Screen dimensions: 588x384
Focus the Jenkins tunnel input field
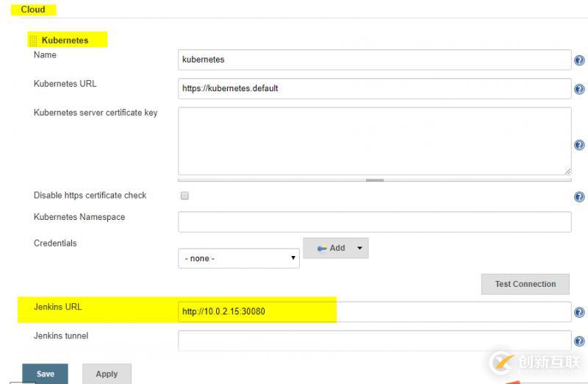(374, 341)
